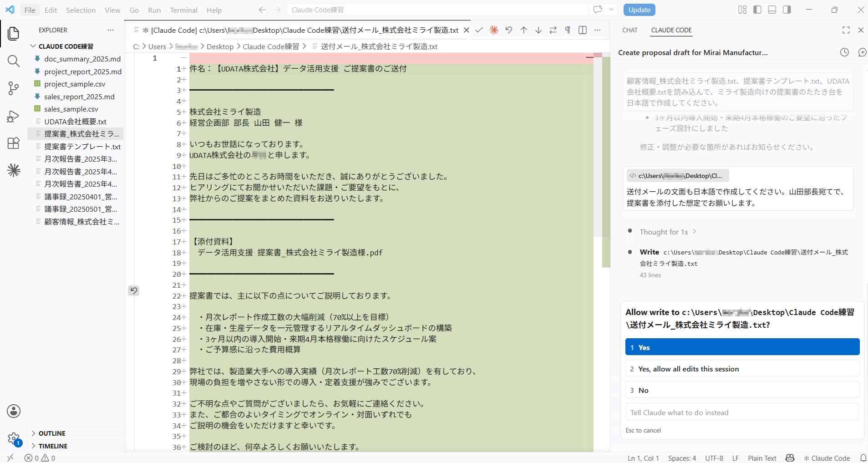
Task: Revert block arrow in diff gutter
Action: pyautogui.click(x=134, y=290)
